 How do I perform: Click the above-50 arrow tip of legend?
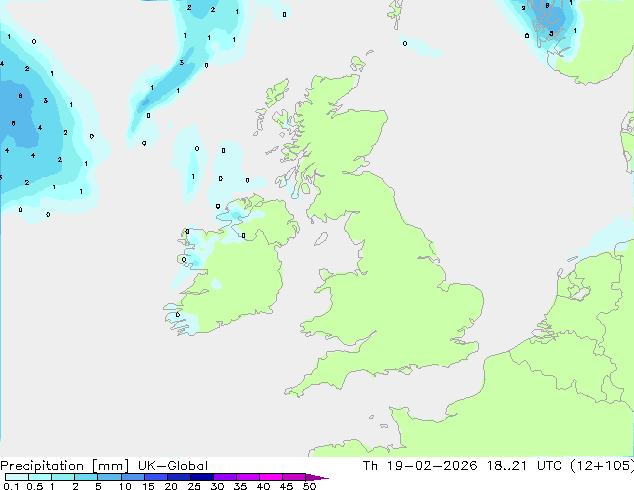coord(317,477)
